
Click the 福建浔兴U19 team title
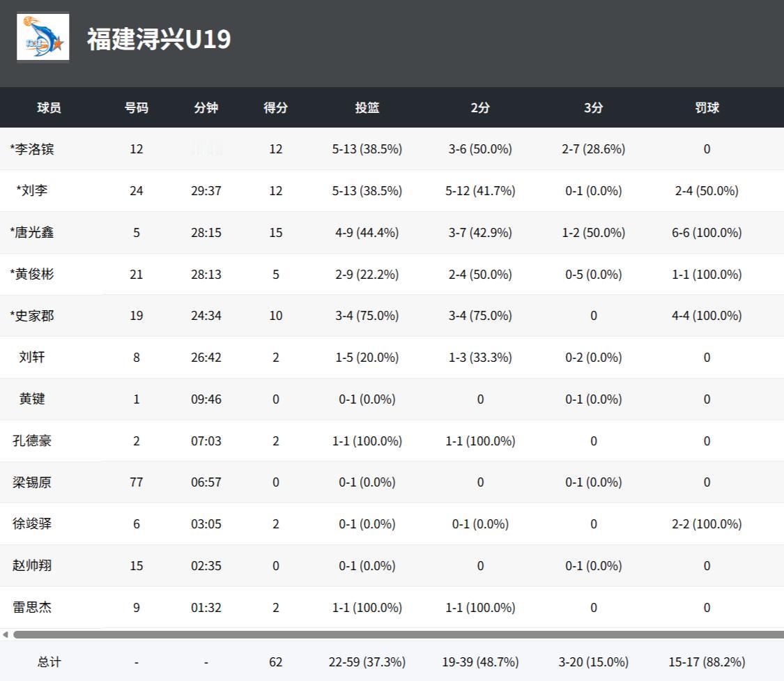(159, 38)
